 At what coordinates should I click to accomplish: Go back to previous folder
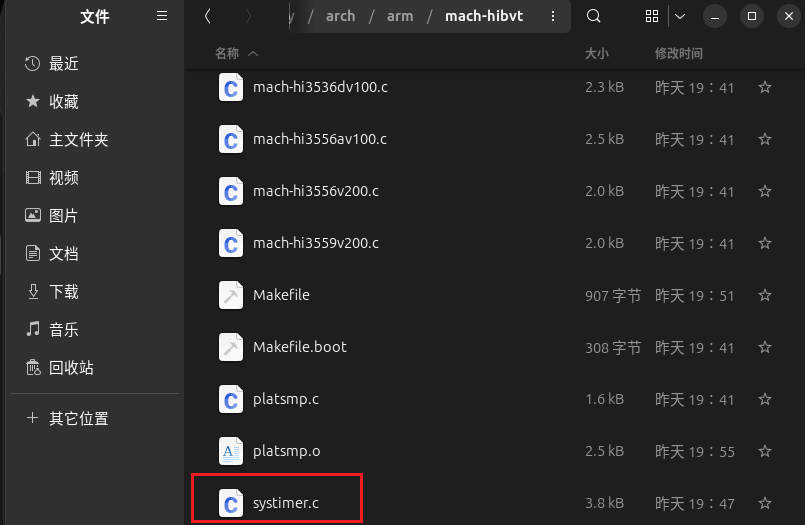coord(207,16)
